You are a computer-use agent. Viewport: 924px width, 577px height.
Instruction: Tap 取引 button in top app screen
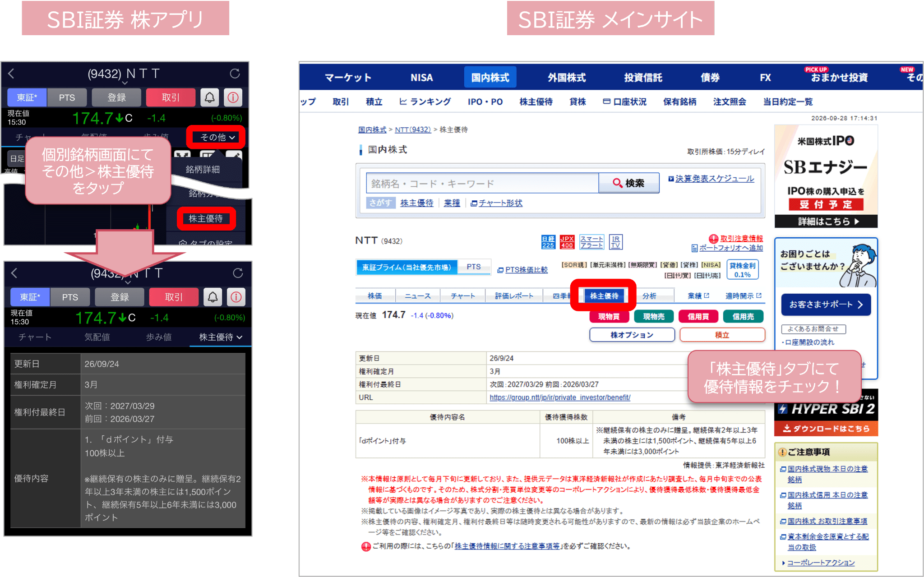(x=171, y=97)
